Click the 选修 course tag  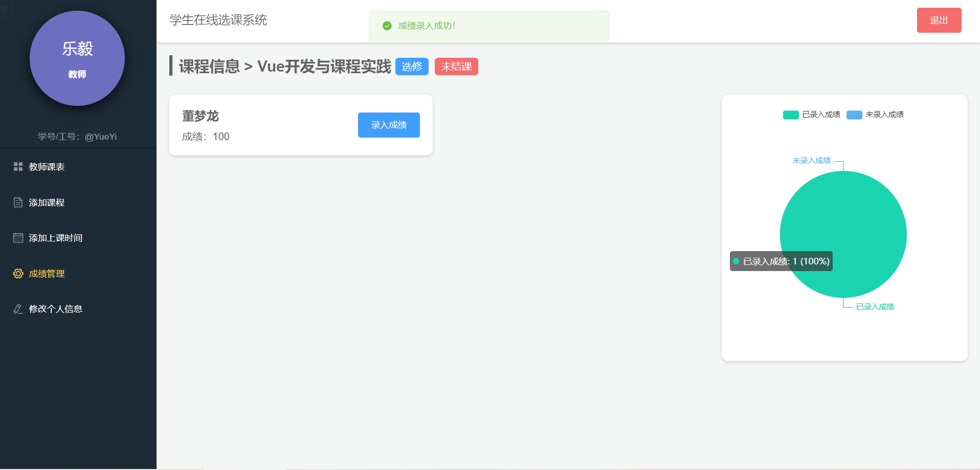412,66
